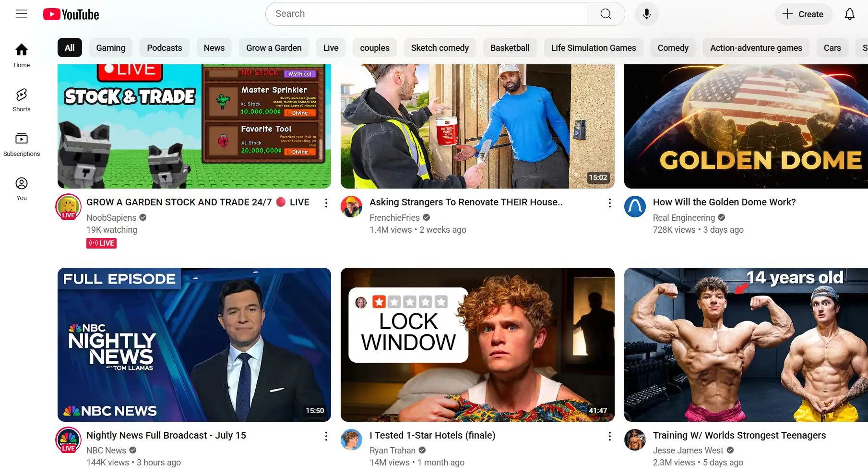Open Real Engineering channel avatar
This screenshot has width=868, height=476.
[635, 207]
